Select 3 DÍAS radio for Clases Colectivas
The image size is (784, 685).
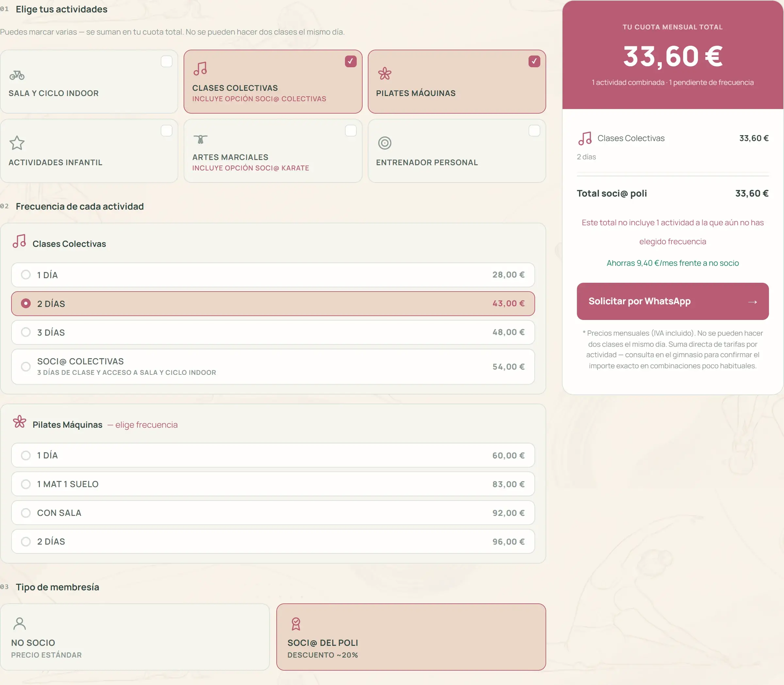25,332
